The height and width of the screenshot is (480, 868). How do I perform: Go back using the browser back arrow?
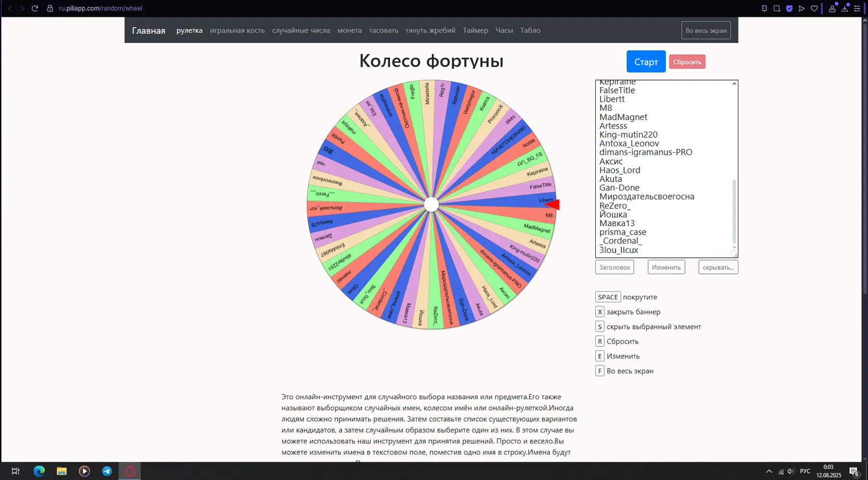tap(10, 8)
